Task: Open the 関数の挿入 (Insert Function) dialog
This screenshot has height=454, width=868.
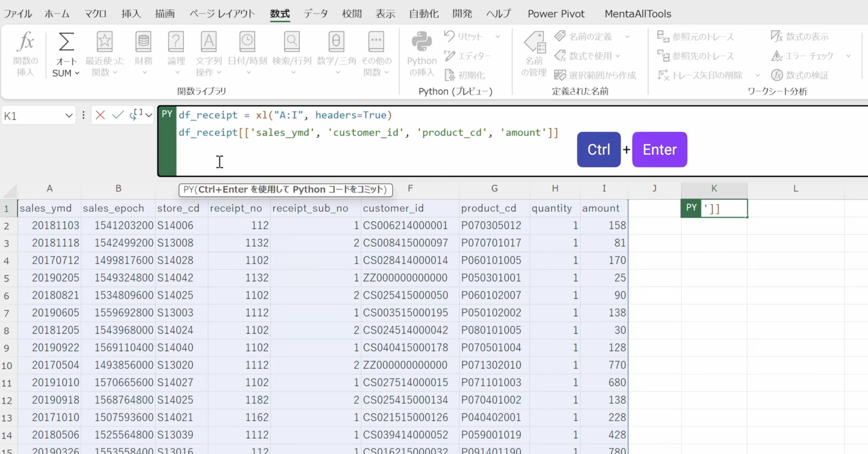Action: click(26, 54)
